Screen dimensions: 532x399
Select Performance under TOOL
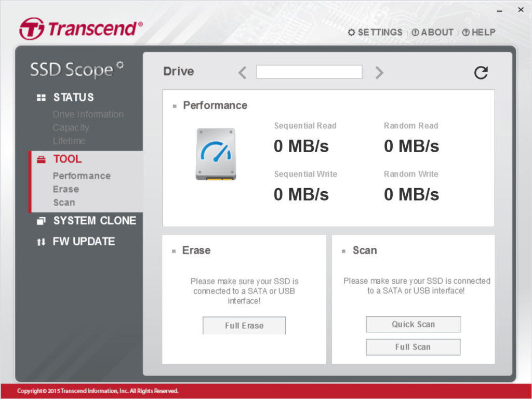coord(82,176)
